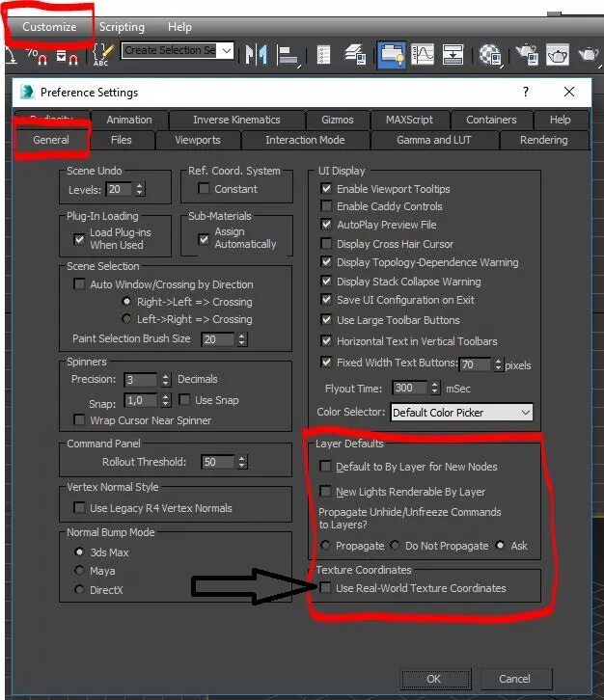Viewport: 604px width, 700px height.
Task: Enable New Lights Renderable By Layer
Action: (325, 491)
